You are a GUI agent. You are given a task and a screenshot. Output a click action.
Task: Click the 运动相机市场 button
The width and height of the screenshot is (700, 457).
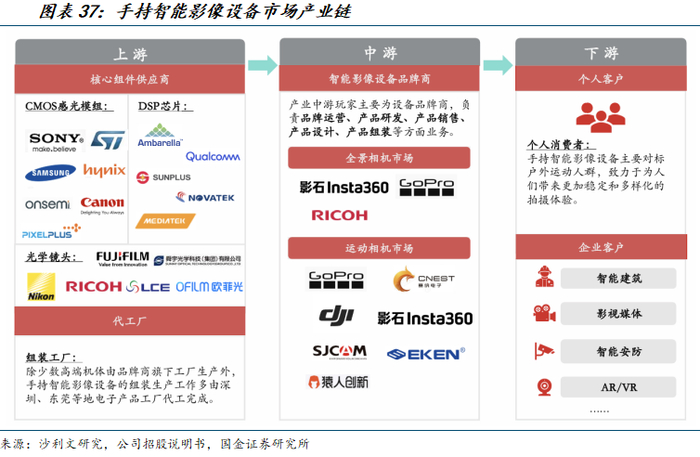pos(379,248)
